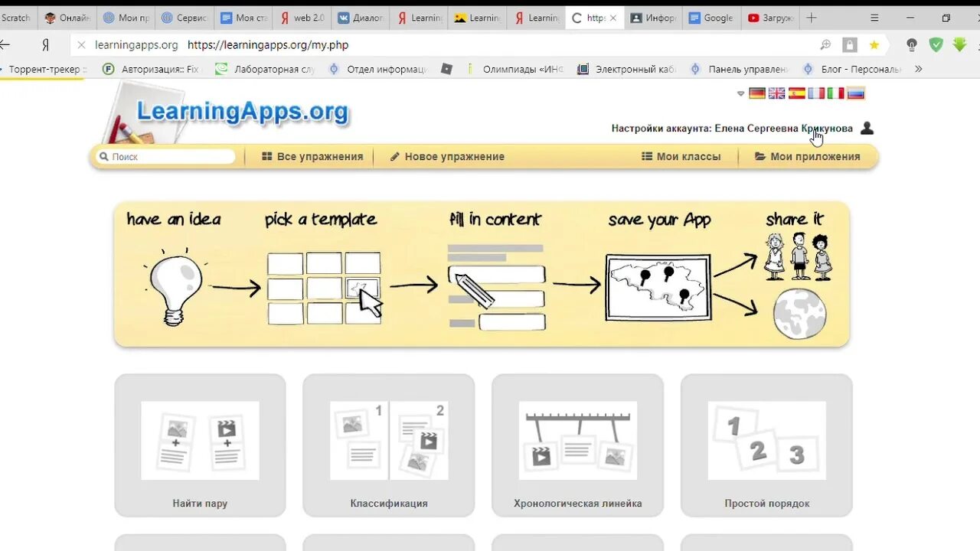This screenshot has width=980, height=551.
Task: Choose the Найти пару template
Action: 200,445
